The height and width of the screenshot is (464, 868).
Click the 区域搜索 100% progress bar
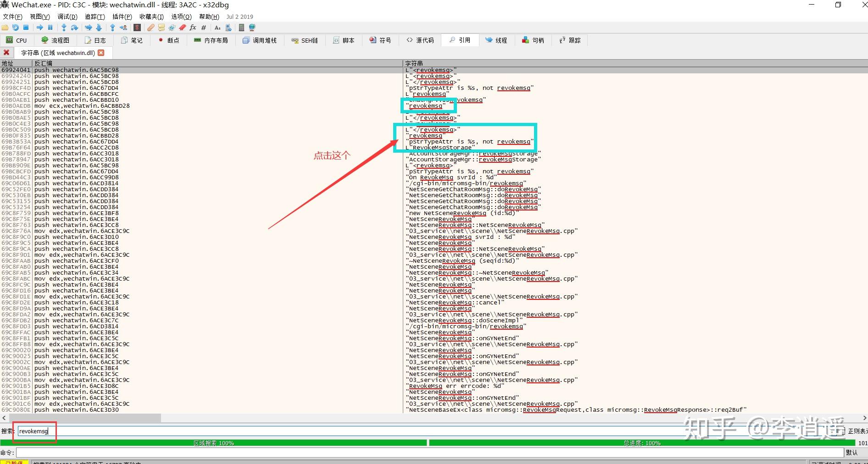coord(214,443)
